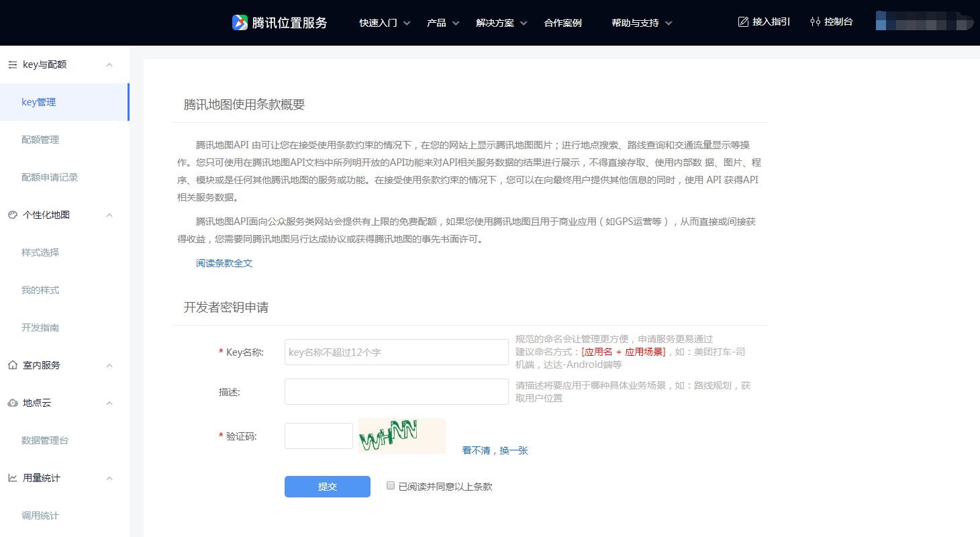Open 调用统计 in the sidebar
The image size is (980, 537).
click(x=40, y=516)
